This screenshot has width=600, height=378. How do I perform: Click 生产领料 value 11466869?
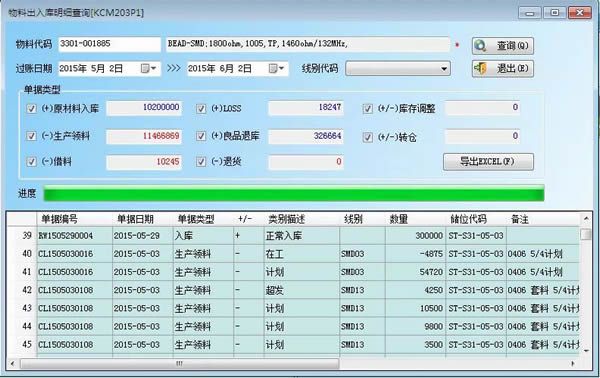(144, 136)
